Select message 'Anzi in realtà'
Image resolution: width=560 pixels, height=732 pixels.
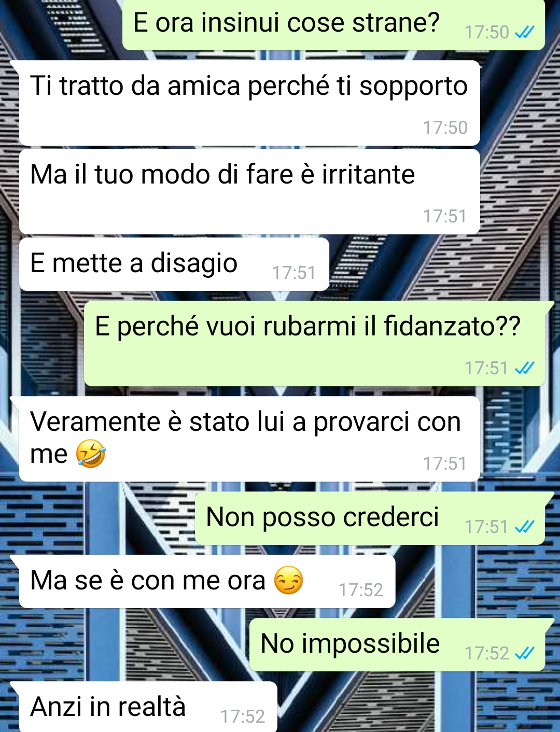[x=148, y=707]
